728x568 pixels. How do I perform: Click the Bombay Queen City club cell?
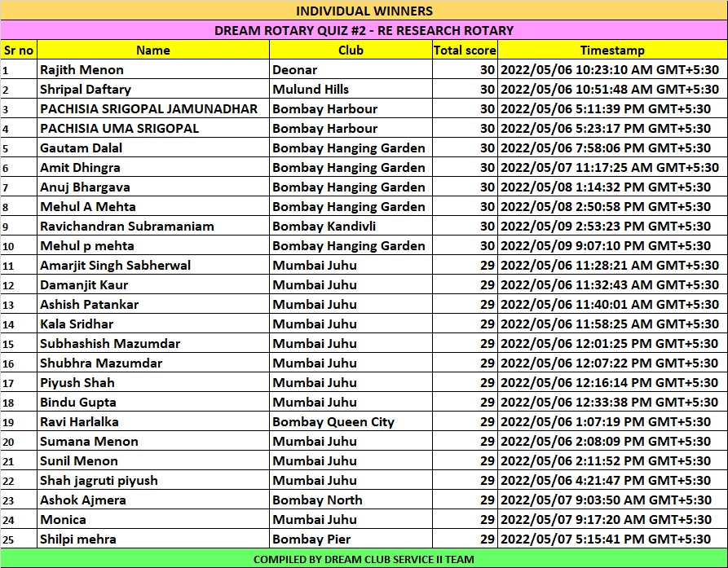351,421
